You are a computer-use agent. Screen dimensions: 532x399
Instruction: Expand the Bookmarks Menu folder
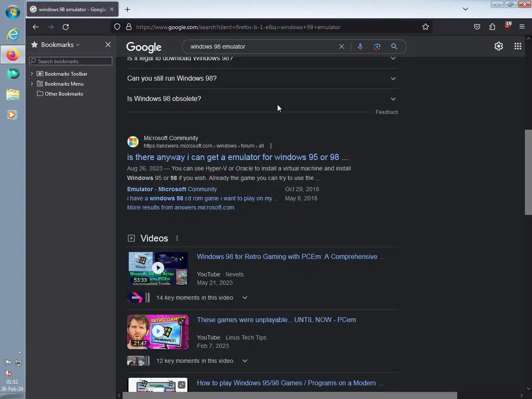click(32, 84)
